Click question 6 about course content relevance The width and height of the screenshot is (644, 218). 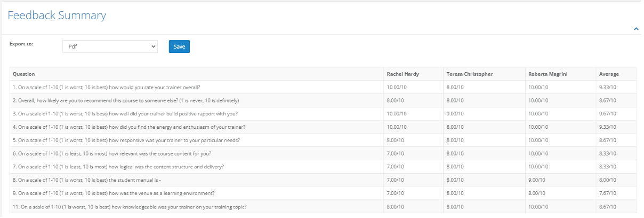112,153
